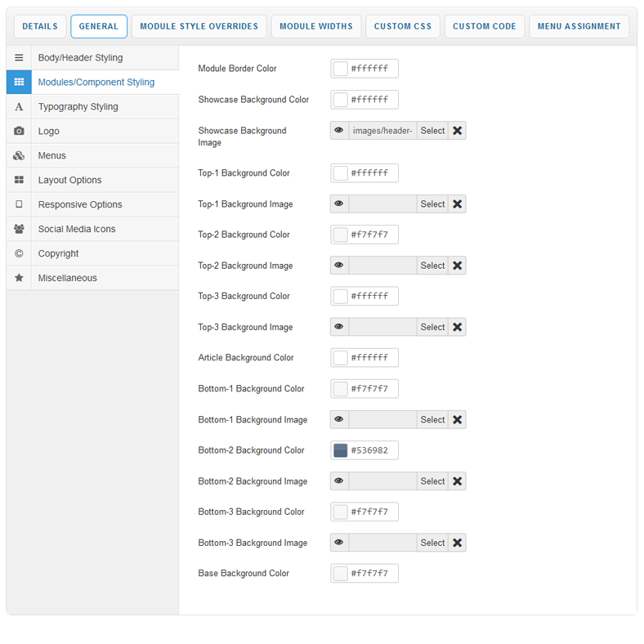Open the Copyright settings section
644x644 pixels.
pos(58,254)
